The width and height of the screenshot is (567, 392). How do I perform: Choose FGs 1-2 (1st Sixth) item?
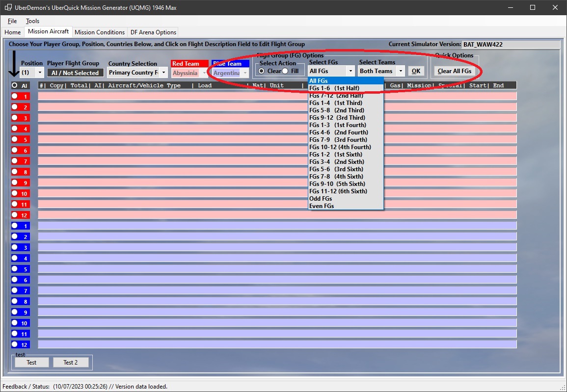(346, 154)
